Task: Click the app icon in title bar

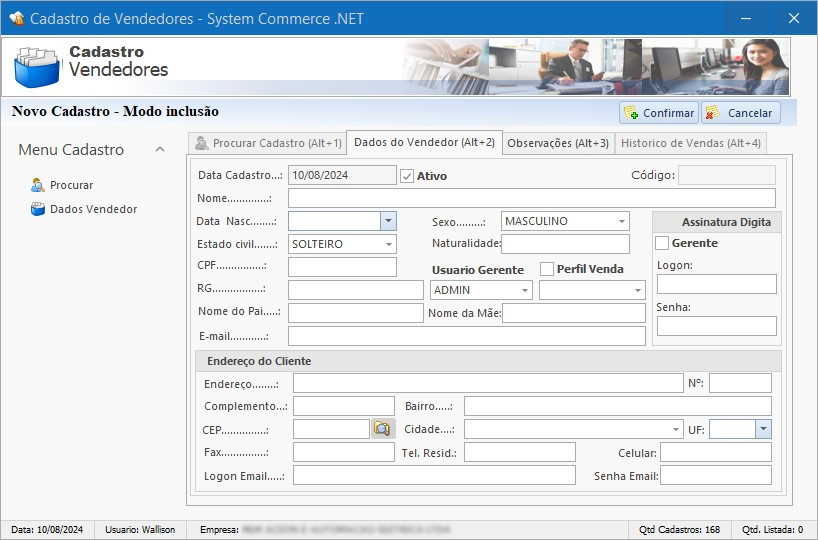Action: click(16, 18)
